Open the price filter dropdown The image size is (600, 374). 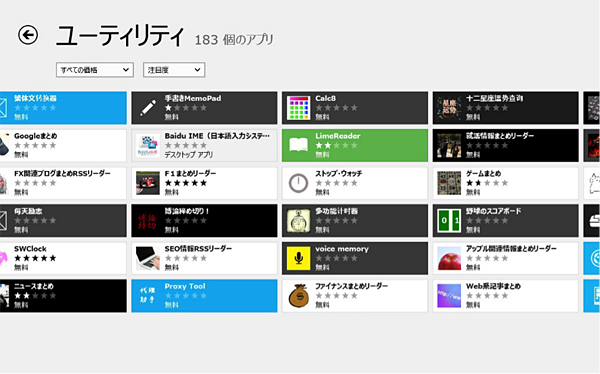pos(95,70)
